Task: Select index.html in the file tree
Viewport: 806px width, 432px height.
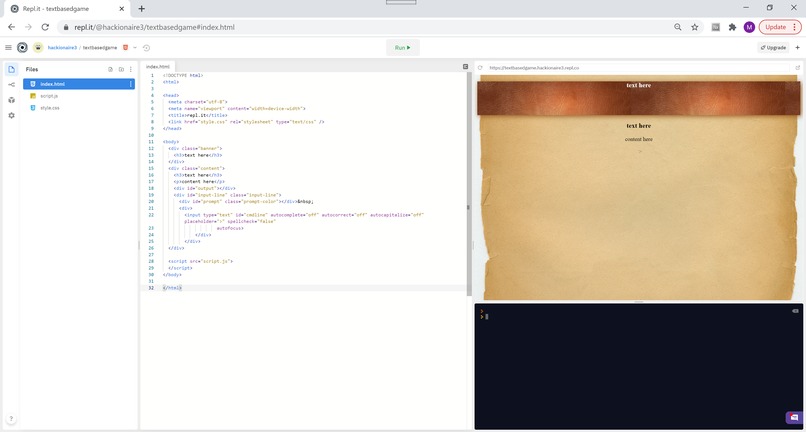Action: click(x=79, y=84)
